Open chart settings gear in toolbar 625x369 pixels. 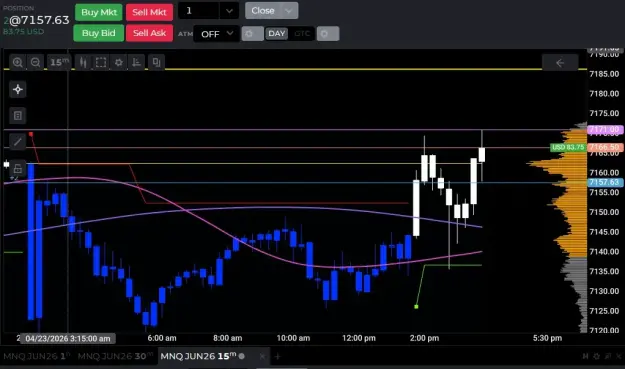[118, 62]
